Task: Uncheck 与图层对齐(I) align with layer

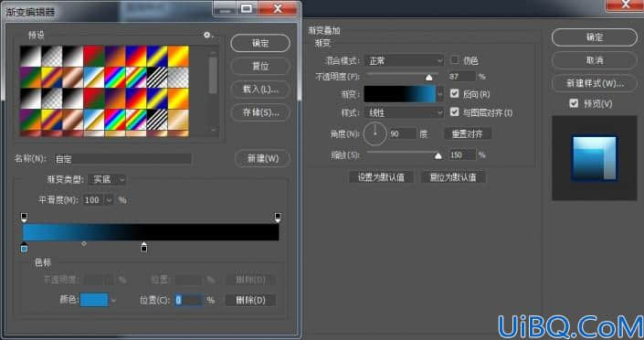Action: pyautogui.click(x=454, y=112)
